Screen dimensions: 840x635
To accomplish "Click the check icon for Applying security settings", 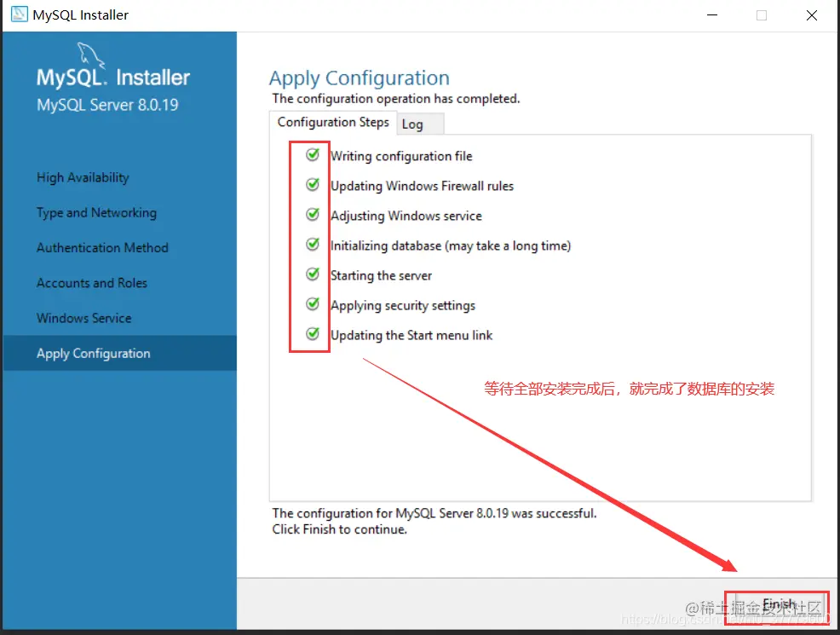I will click(x=313, y=304).
